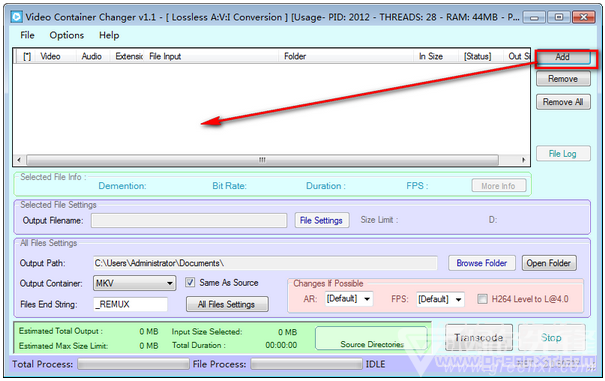Click Open Folder button

(x=549, y=263)
